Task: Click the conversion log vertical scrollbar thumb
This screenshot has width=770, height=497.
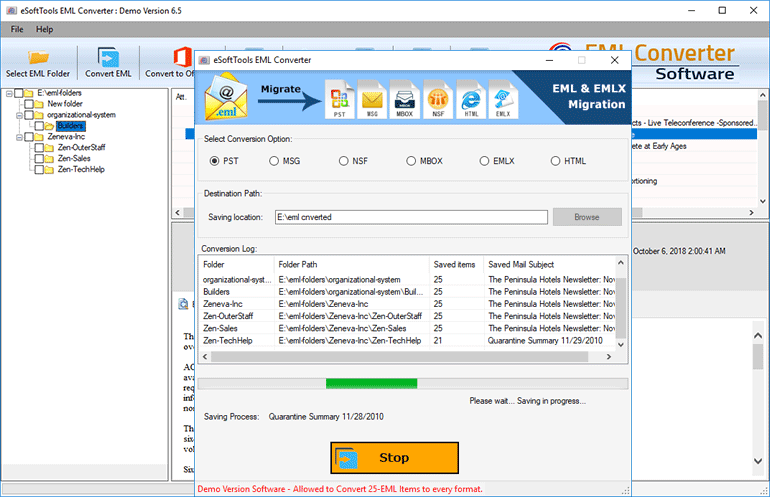Action: pyautogui.click(x=621, y=307)
